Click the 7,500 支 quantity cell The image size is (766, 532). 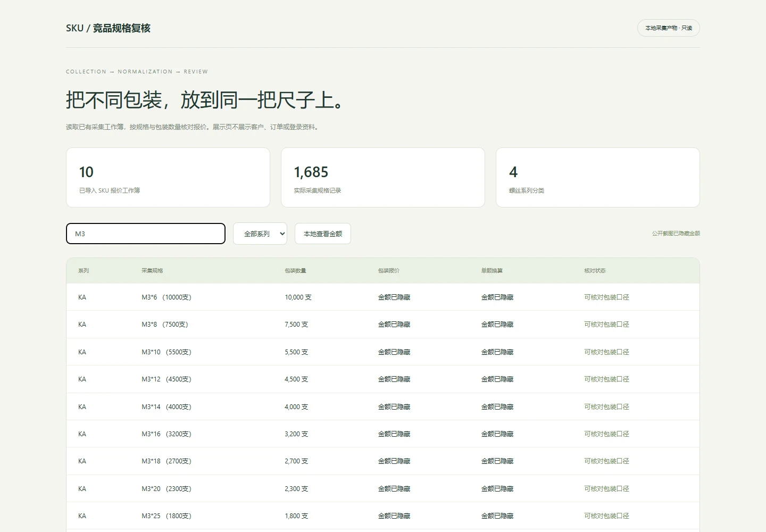coord(296,325)
